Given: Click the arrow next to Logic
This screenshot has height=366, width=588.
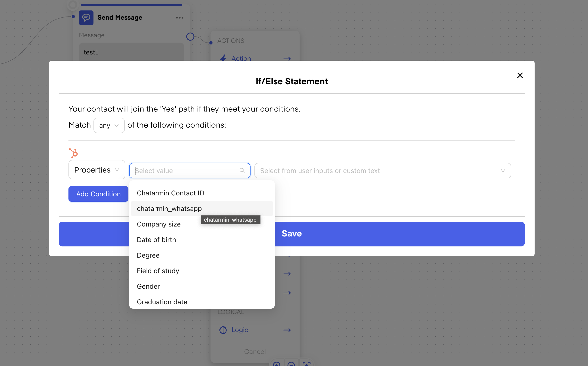Looking at the screenshot, I should click(287, 330).
